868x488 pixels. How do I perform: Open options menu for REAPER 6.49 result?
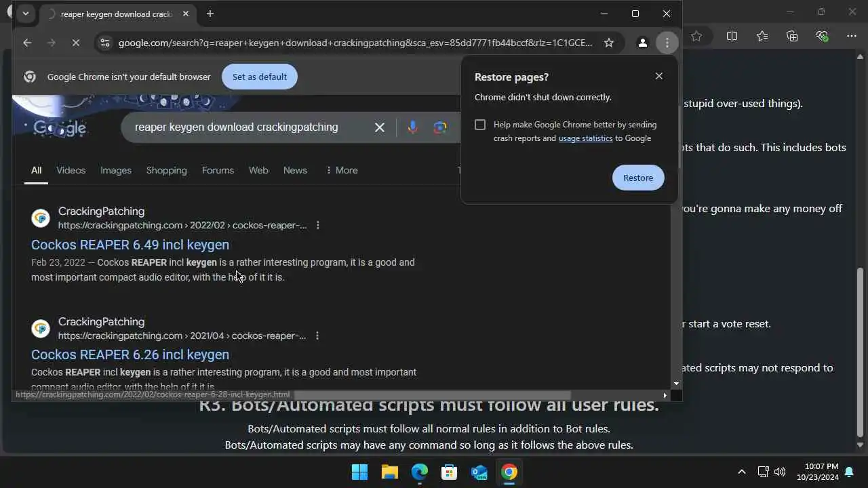pyautogui.click(x=317, y=225)
